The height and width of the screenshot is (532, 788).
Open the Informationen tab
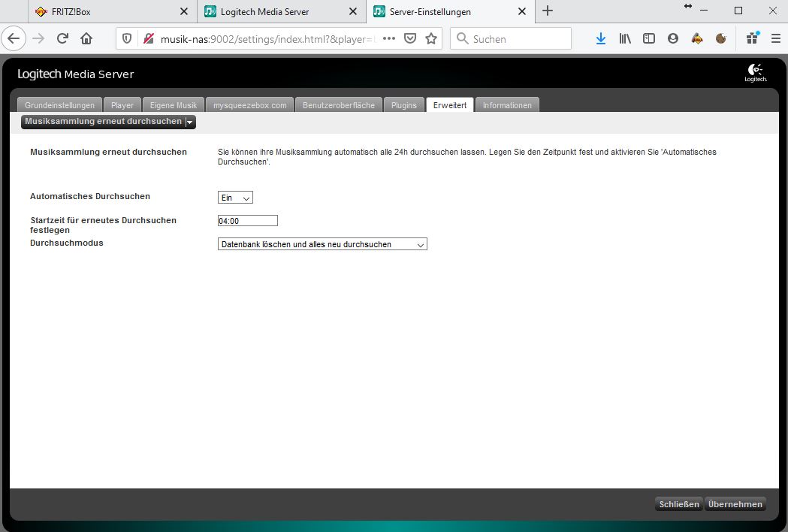click(x=507, y=105)
